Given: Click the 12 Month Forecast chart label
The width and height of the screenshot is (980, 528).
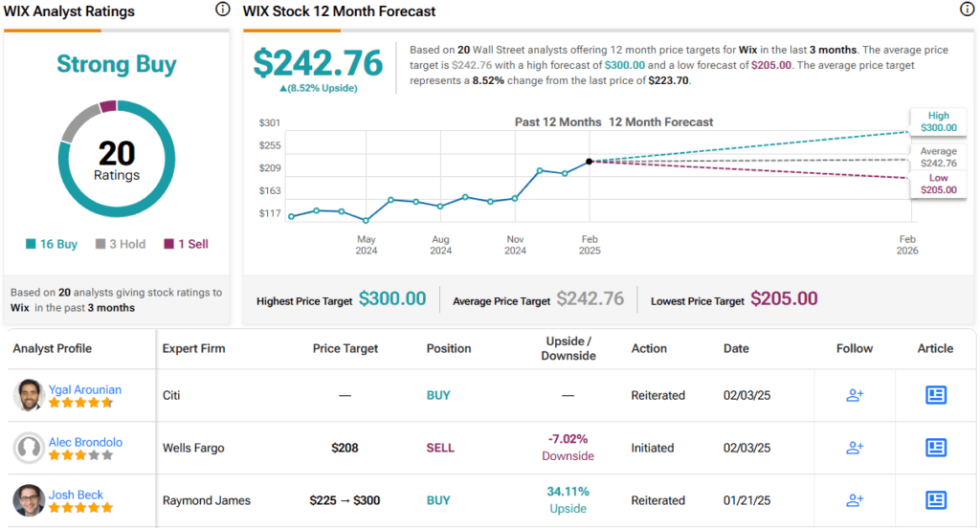Looking at the screenshot, I should (660, 121).
